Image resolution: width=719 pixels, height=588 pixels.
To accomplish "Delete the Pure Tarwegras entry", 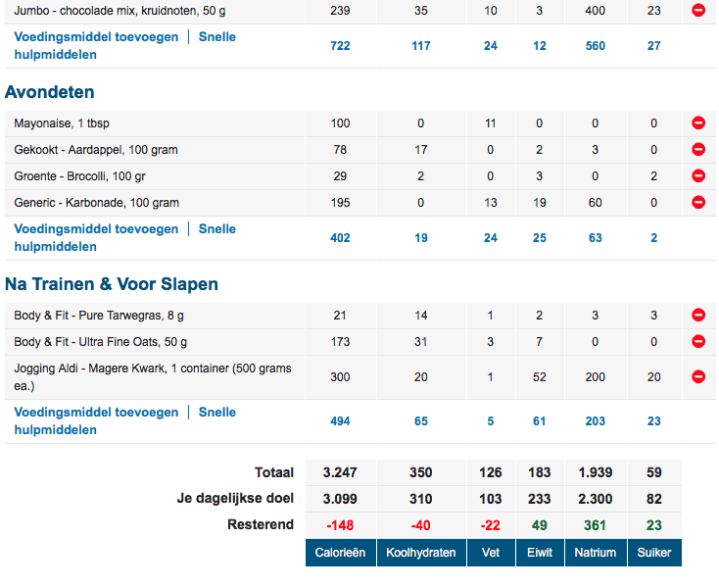I will click(698, 316).
